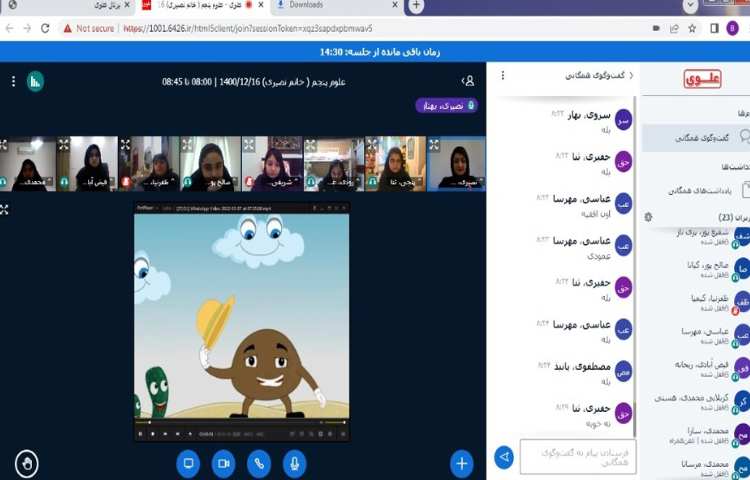Click chat message نه خوبه

click(598, 424)
